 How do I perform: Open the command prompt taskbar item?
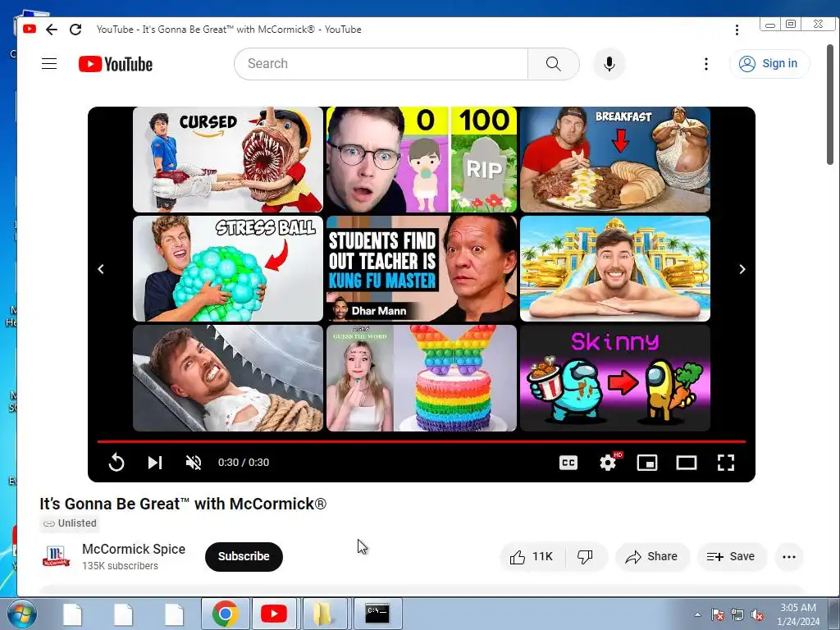click(377, 614)
